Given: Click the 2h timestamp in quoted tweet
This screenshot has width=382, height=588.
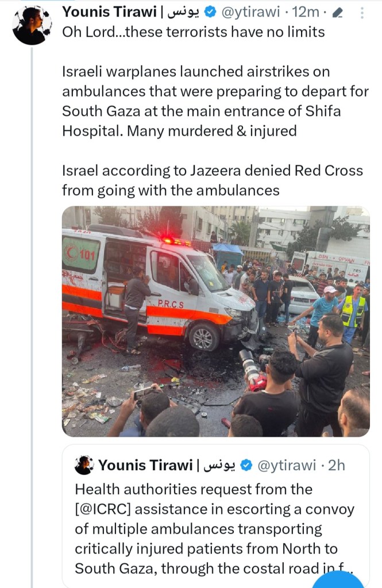Looking at the screenshot, I should 336,466.
